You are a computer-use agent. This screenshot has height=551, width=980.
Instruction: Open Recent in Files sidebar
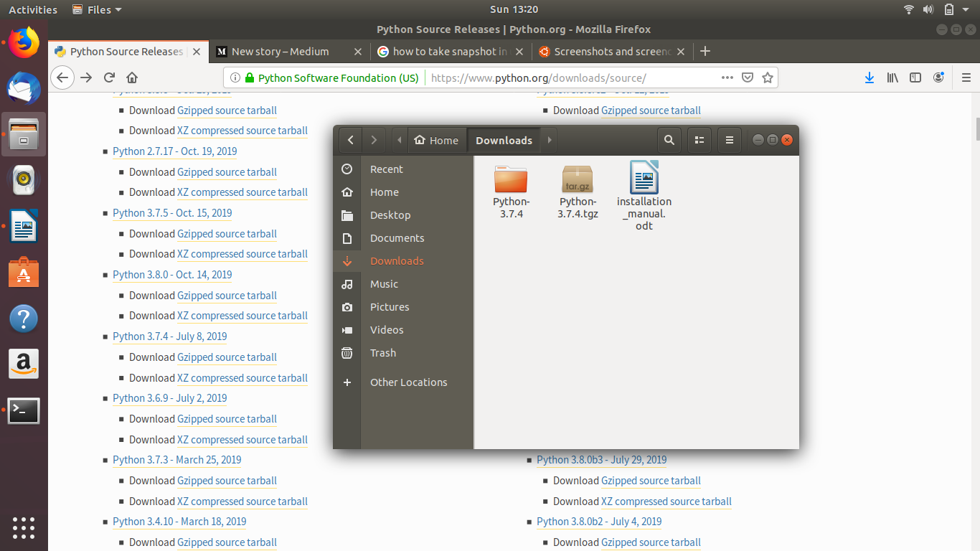click(x=403, y=169)
